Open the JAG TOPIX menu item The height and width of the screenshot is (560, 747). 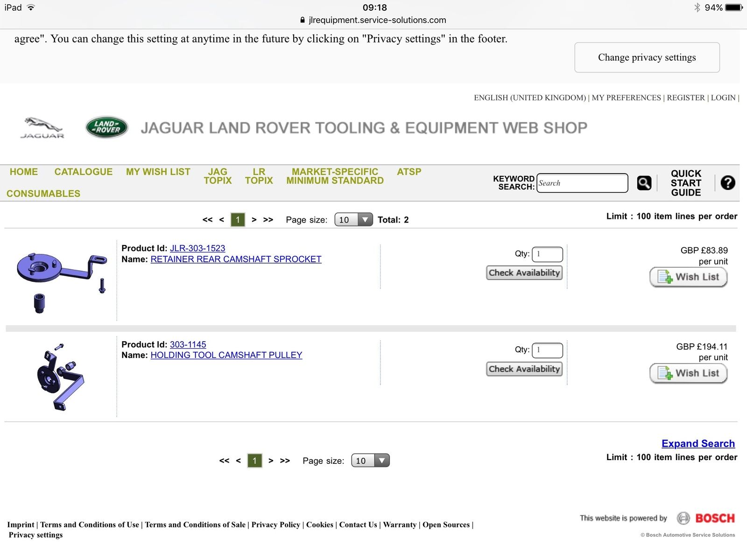coord(218,176)
